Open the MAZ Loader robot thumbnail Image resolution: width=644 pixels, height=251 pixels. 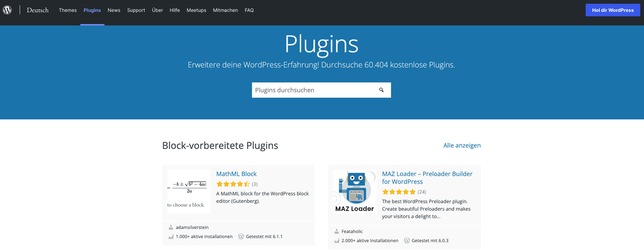point(355,192)
